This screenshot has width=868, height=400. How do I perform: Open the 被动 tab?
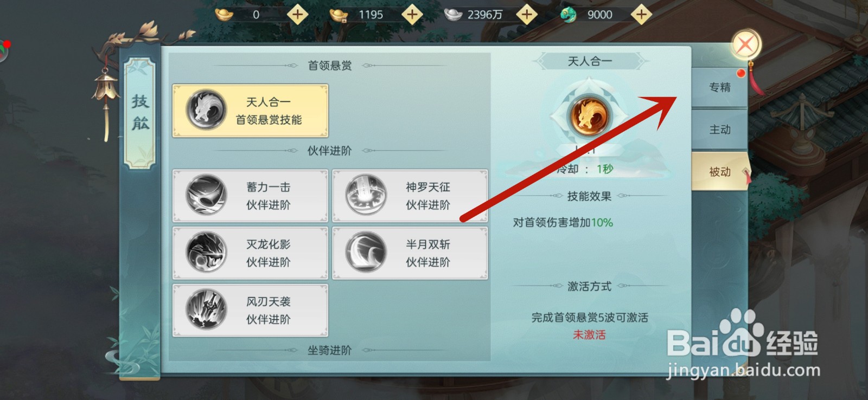[719, 172]
